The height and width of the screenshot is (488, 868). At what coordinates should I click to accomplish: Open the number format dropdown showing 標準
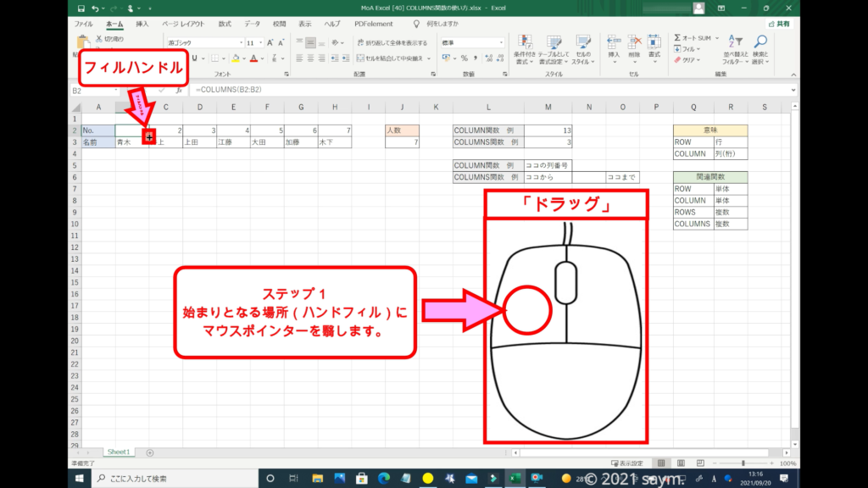click(502, 42)
